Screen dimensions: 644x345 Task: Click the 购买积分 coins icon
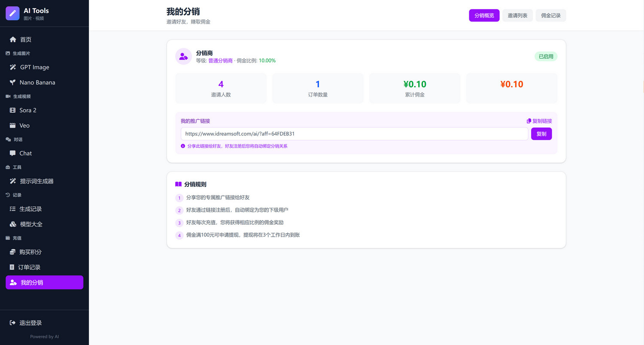12,252
